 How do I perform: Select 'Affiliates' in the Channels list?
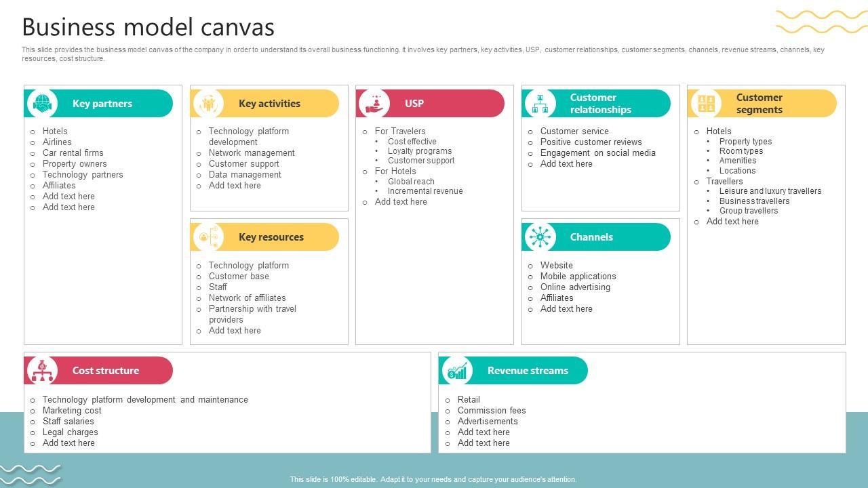pyautogui.click(x=557, y=298)
